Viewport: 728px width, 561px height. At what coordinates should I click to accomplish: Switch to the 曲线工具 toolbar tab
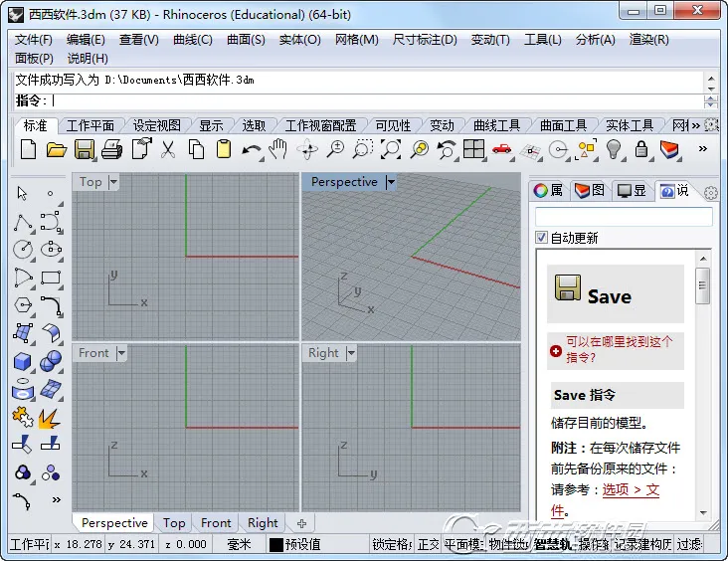pos(497,125)
